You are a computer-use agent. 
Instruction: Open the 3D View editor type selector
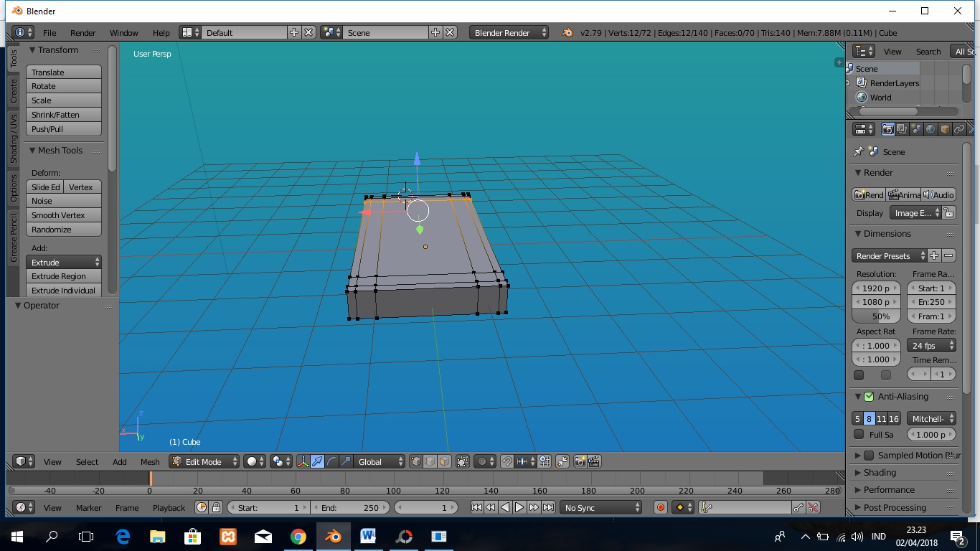25,462
